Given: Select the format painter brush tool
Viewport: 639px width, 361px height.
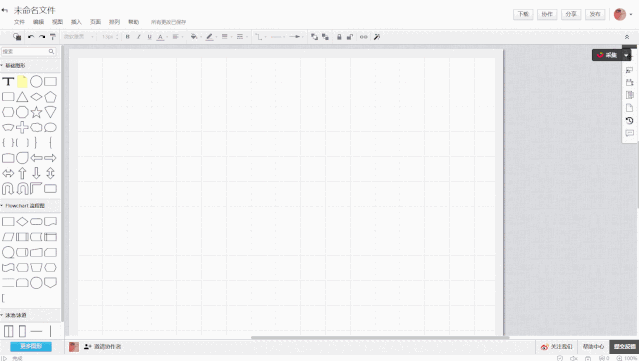Looking at the screenshot, I should pyautogui.click(x=53, y=37).
